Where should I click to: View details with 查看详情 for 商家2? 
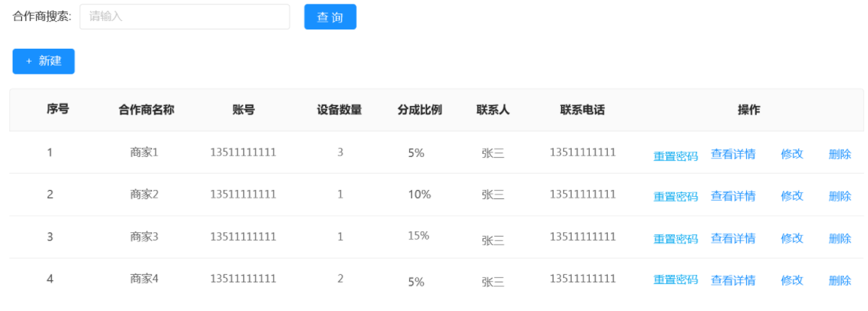[x=733, y=195]
